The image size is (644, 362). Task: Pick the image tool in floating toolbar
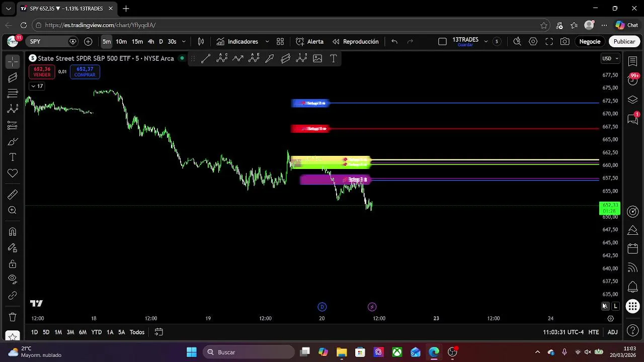pos(317,59)
